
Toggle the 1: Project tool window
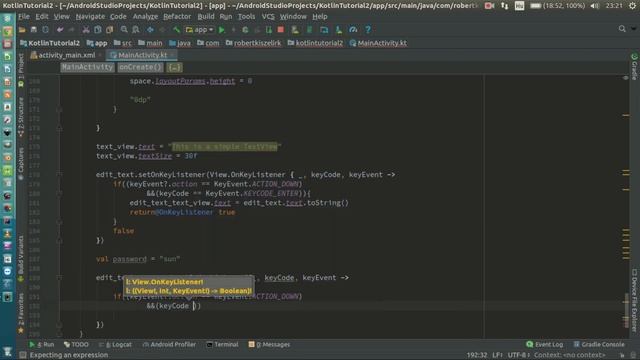click(x=21, y=69)
